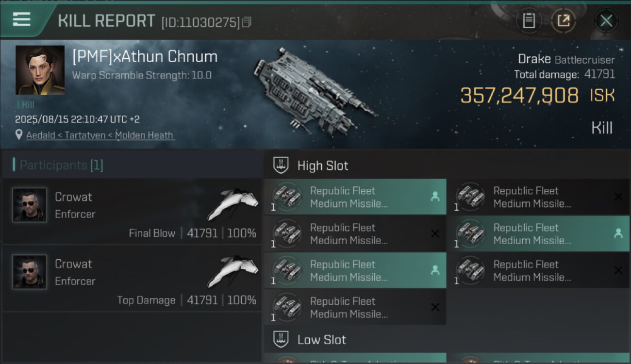
Task: Select the first highlighted Republic Fleet missile launcher
Action: [355, 197]
